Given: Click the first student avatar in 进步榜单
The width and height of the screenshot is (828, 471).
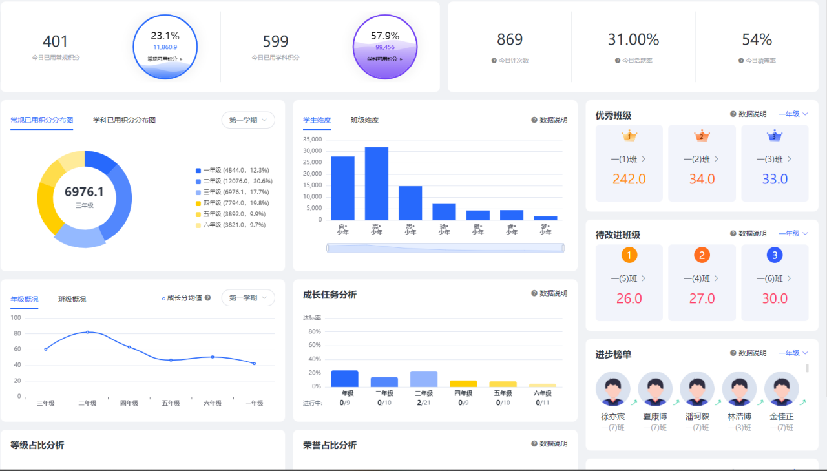Looking at the screenshot, I should (x=611, y=390).
